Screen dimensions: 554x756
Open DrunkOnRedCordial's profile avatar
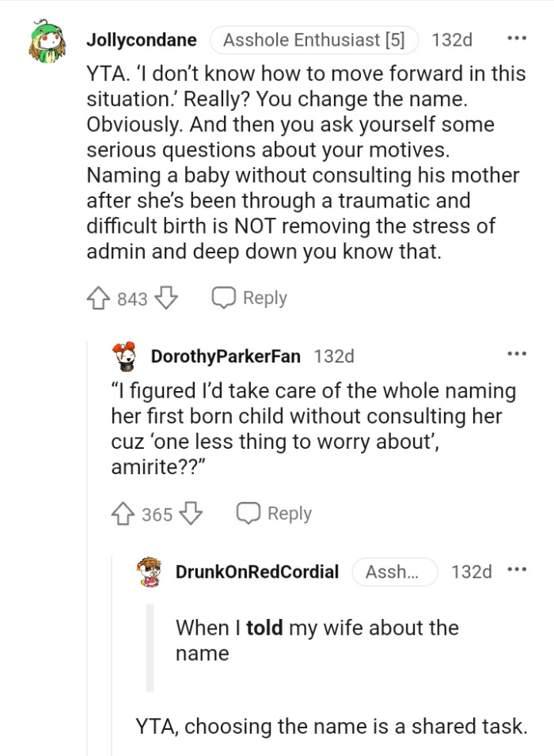tap(150, 572)
